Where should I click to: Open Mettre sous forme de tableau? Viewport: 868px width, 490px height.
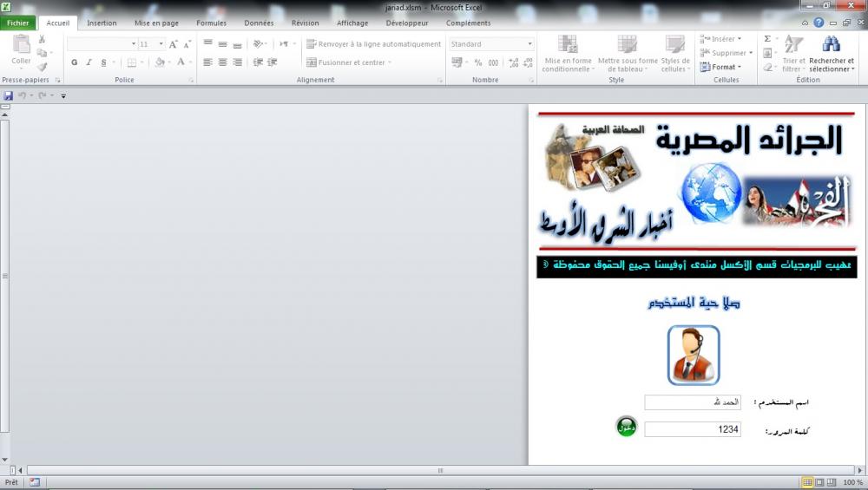point(628,54)
